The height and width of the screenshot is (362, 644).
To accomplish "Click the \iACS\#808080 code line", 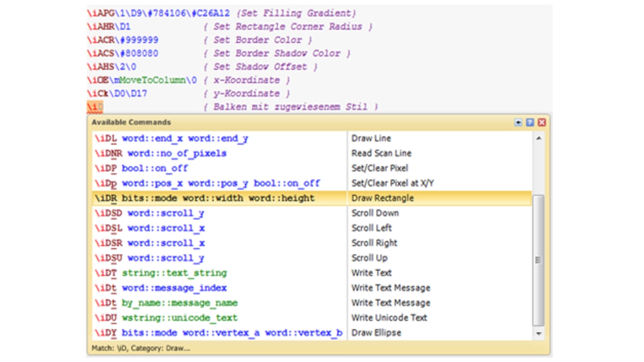I will (122, 53).
